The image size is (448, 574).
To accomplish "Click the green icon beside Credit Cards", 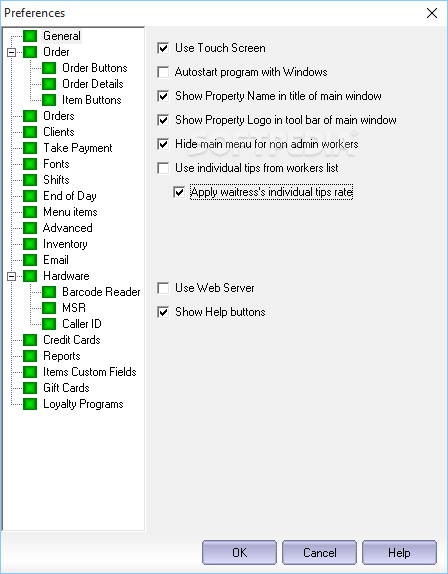I will click(x=30, y=340).
